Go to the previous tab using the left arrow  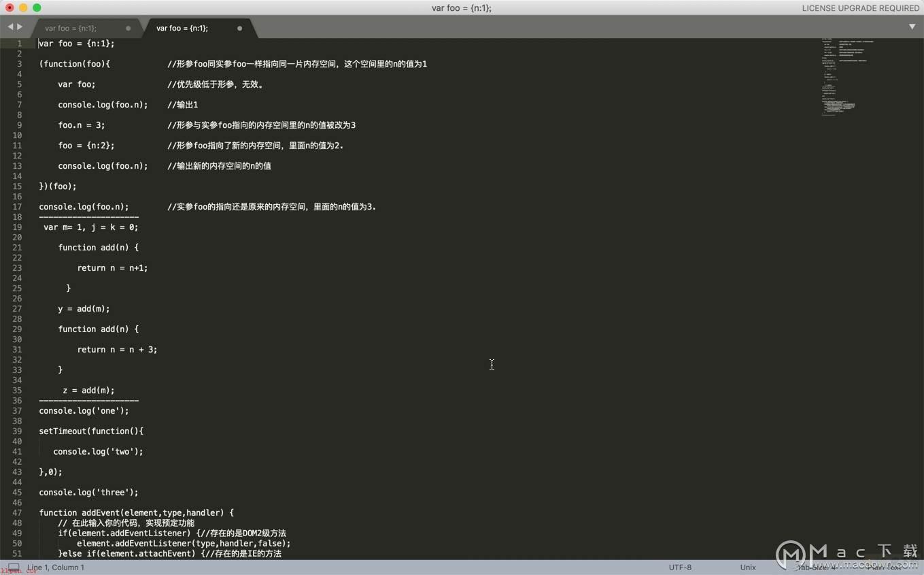coord(10,27)
